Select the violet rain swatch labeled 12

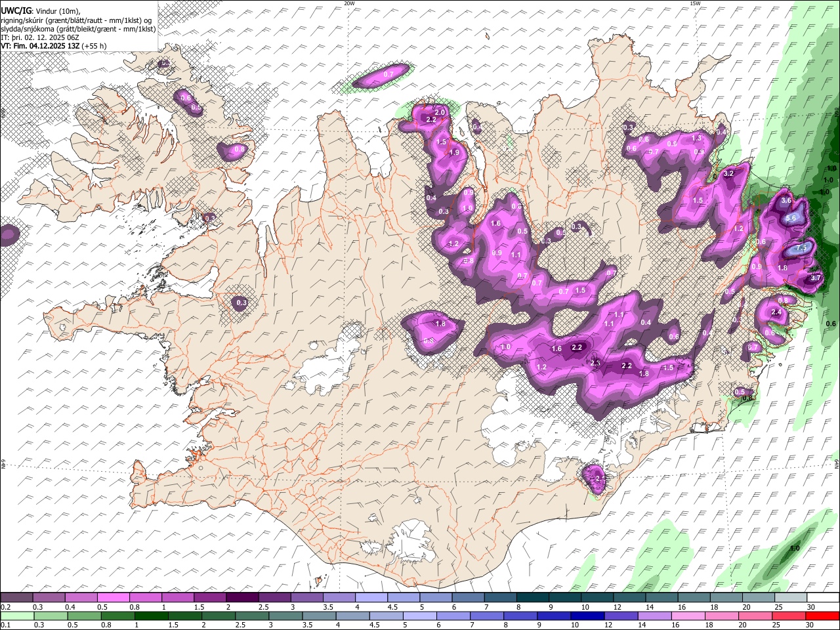[620, 616]
